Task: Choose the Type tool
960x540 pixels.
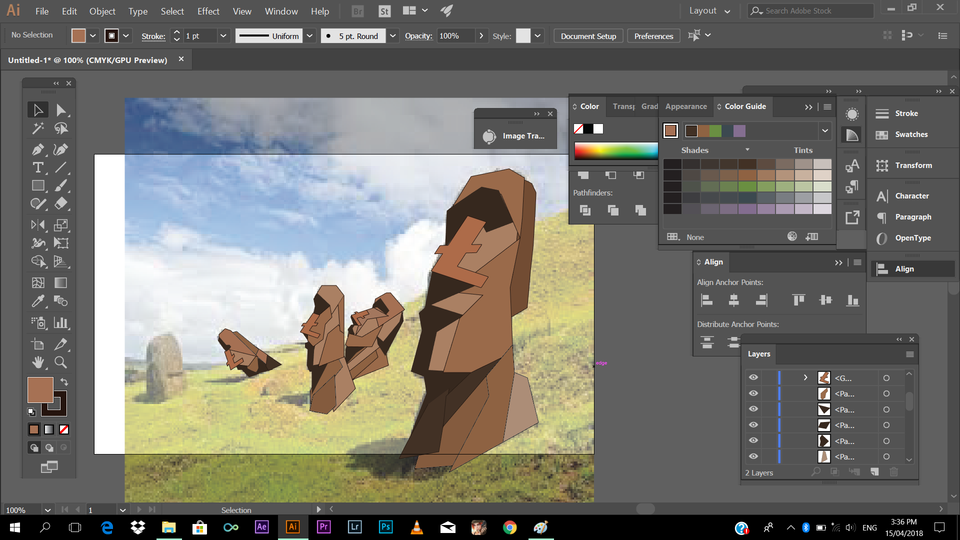Action: coord(38,167)
